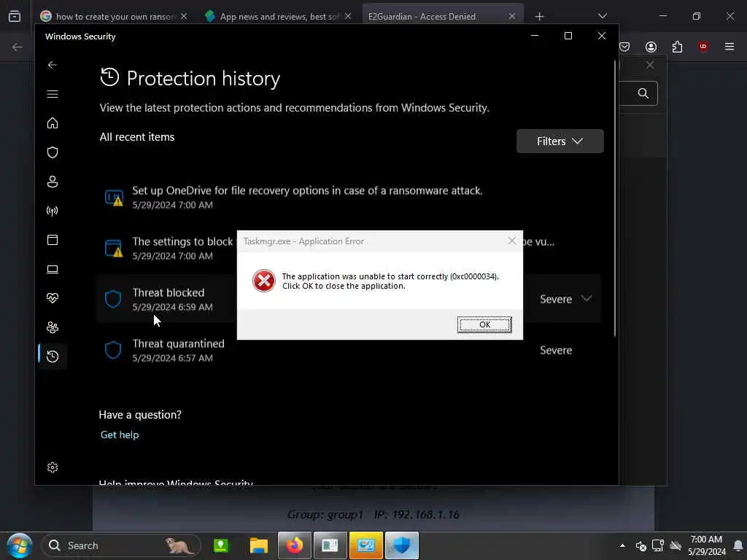Screen dimensions: 747x560
Task: Open Pocket save icon in browser toolbar
Action: coord(624,47)
